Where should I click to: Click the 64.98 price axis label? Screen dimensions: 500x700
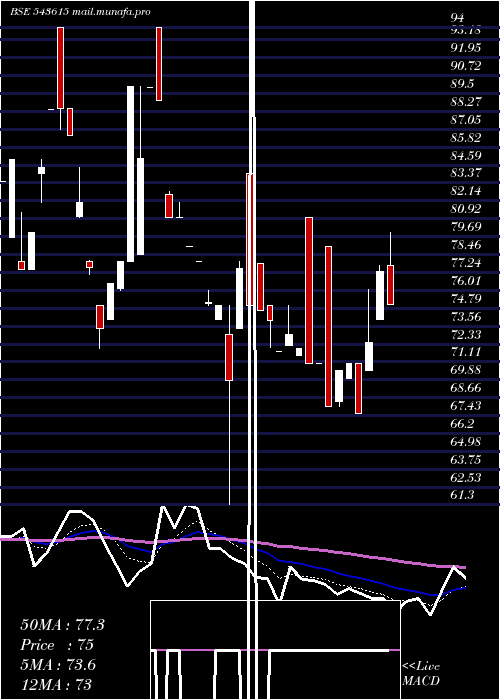(x=466, y=442)
